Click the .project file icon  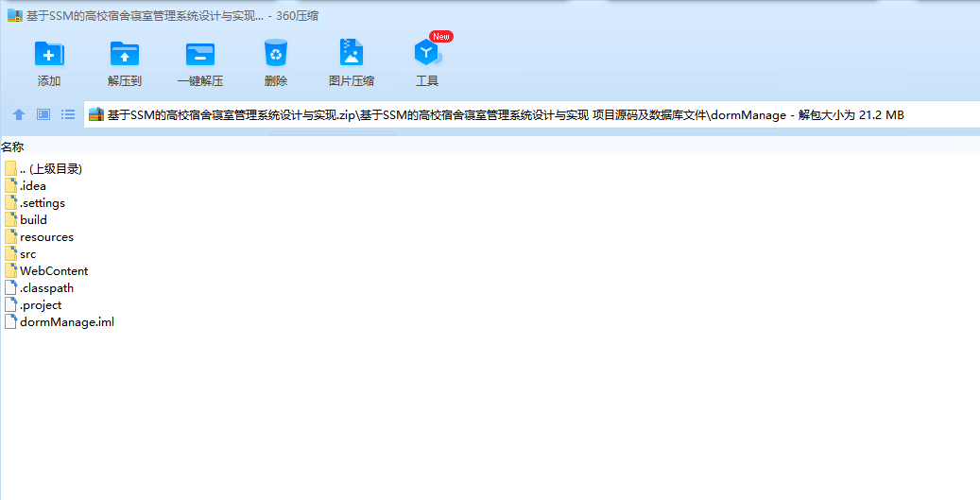click(x=10, y=305)
